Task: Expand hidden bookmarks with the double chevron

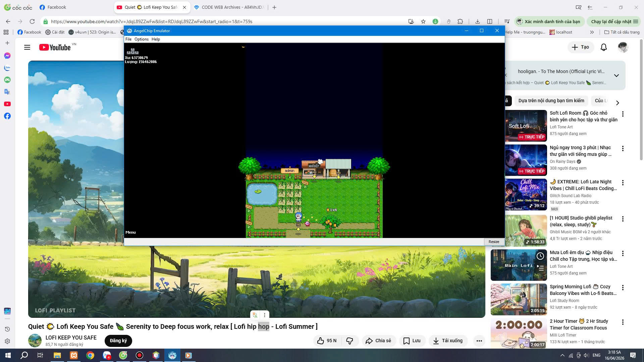Action: coord(592,32)
